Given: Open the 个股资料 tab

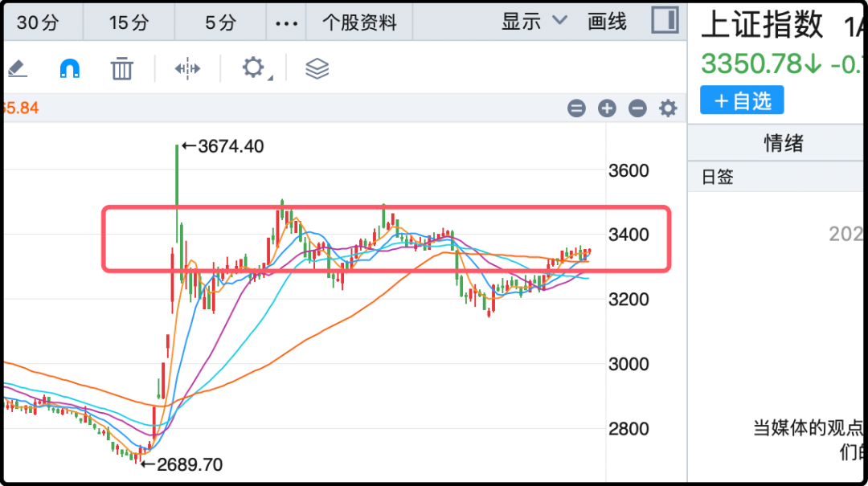Looking at the screenshot, I should [x=359, y=22].
